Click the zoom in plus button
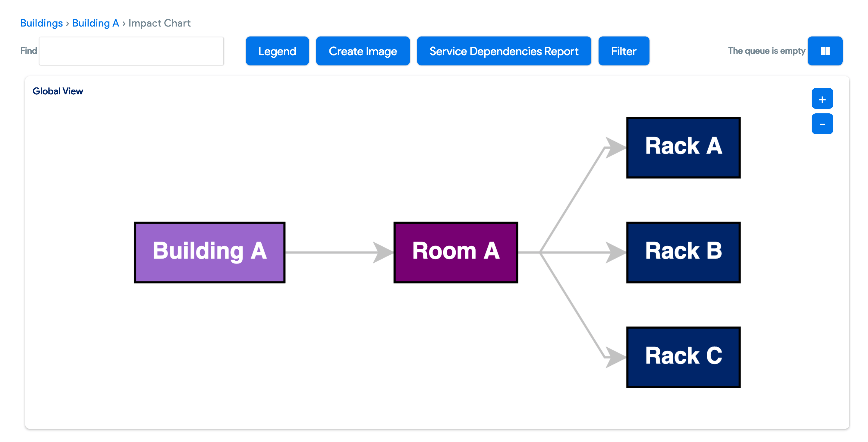Screen dimensions: 868x442 tap(822, 99)
